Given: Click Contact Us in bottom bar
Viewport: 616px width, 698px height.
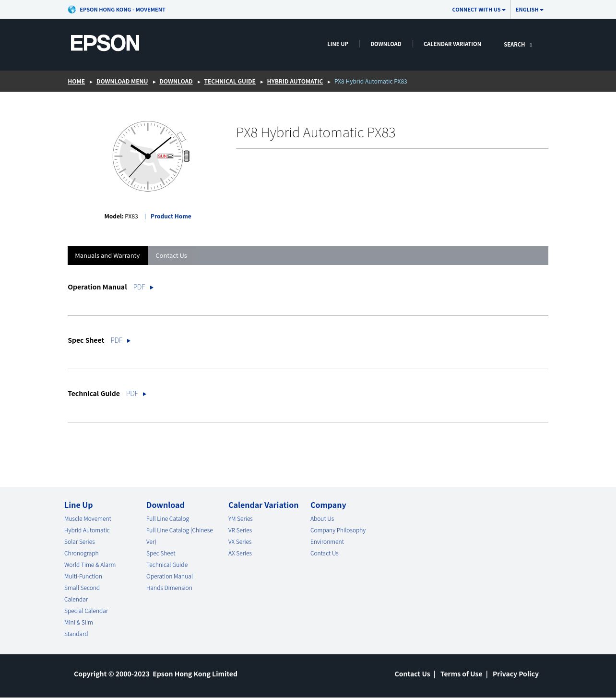Looking at the screenshot, I should point(412,674).
